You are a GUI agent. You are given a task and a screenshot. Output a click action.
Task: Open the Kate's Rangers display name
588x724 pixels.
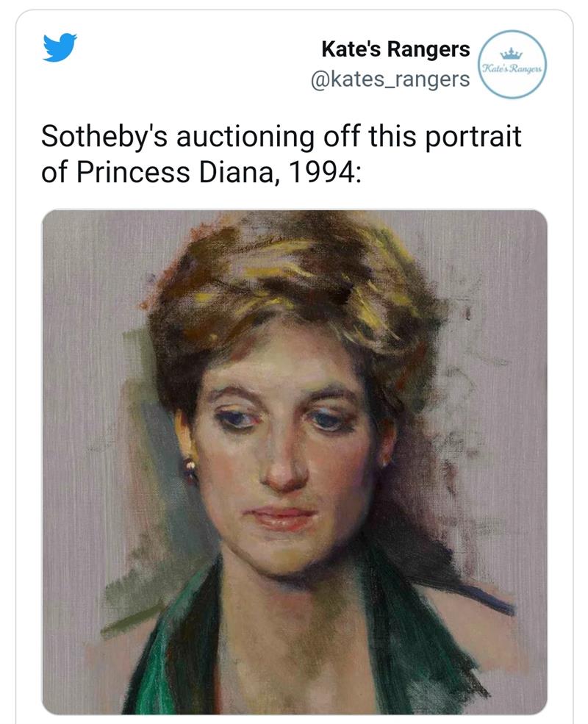pyautogui.click(x=395, y=49)
